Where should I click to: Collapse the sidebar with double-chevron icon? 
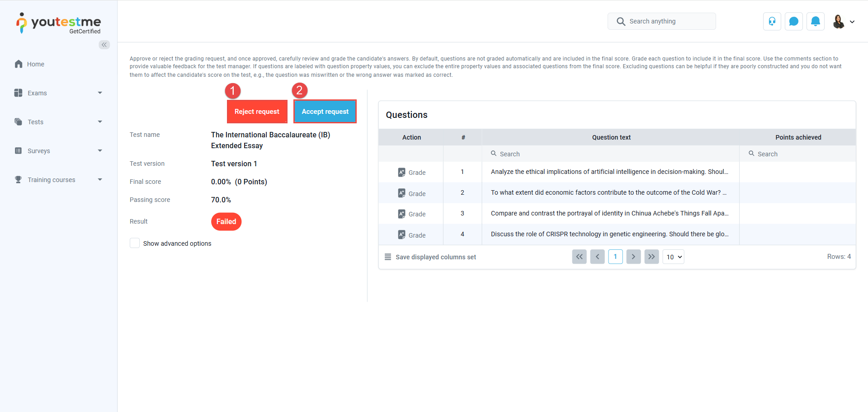coord(104,45)
